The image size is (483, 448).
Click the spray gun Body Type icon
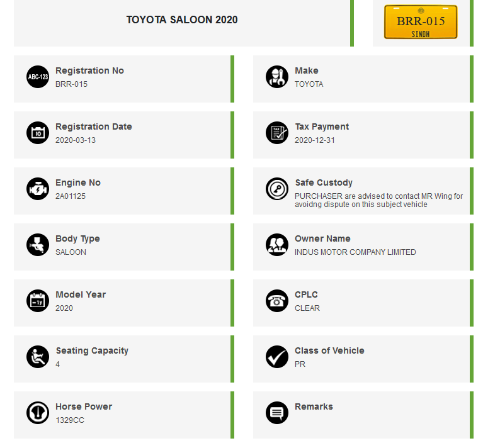38,245
